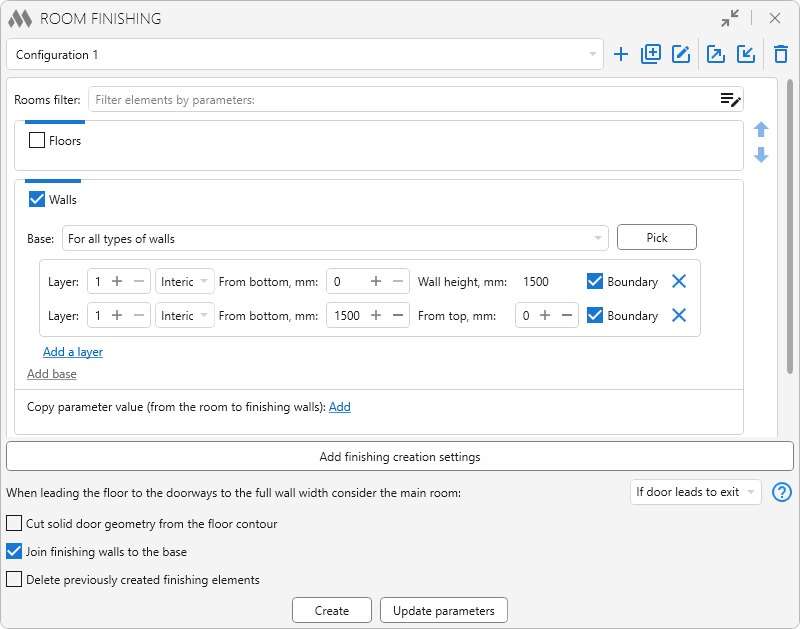Export configuration to file
This screenshot has height=629, width=800.
click(x=716, y=54)
